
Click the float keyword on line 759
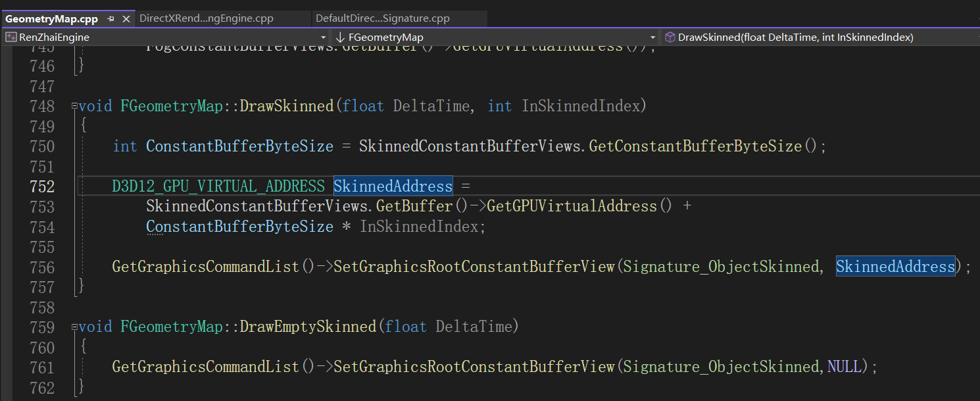click(406, 327)
